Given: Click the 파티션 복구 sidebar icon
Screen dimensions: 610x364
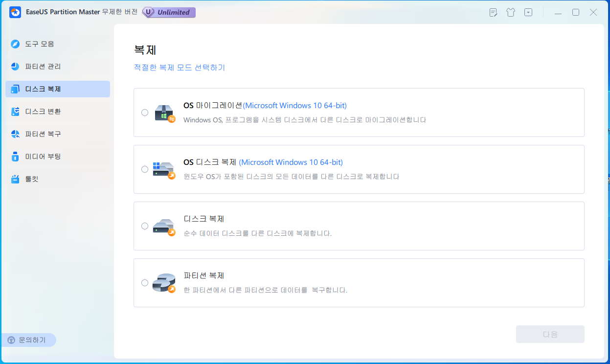Looking at the screenshot, I should point(15,134).
